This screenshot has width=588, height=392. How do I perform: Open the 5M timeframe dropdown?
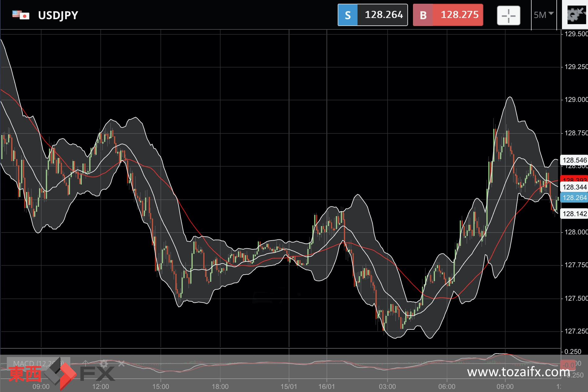coord(543,15)
